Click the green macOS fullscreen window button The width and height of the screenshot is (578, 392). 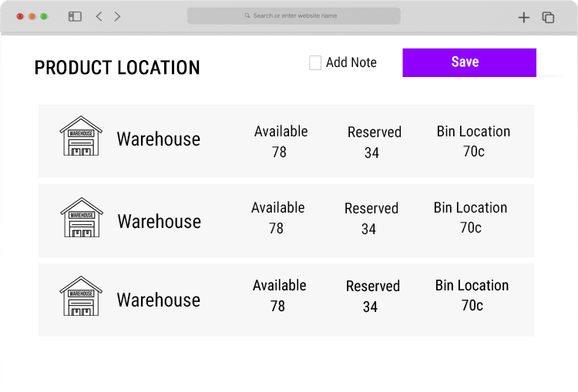44,17
